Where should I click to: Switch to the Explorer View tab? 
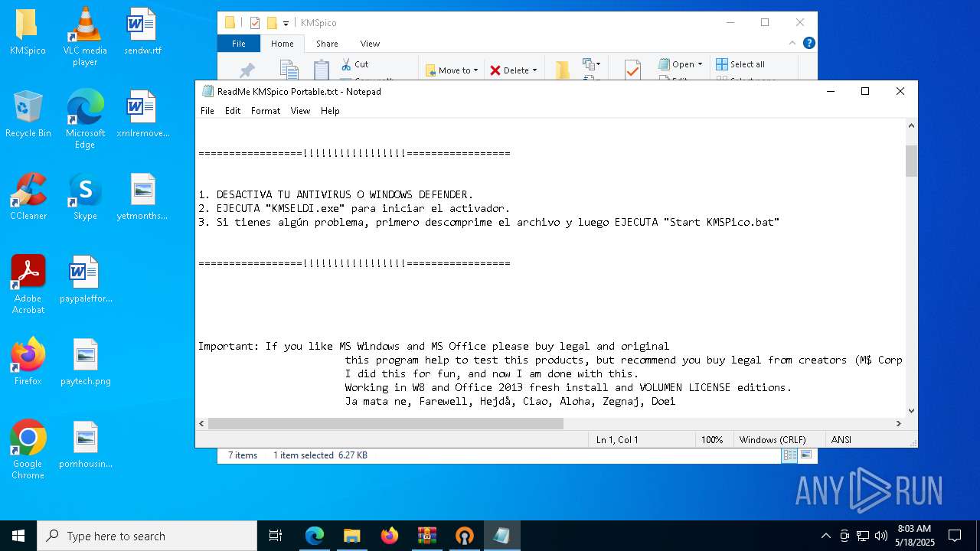(x=370, y=44)
